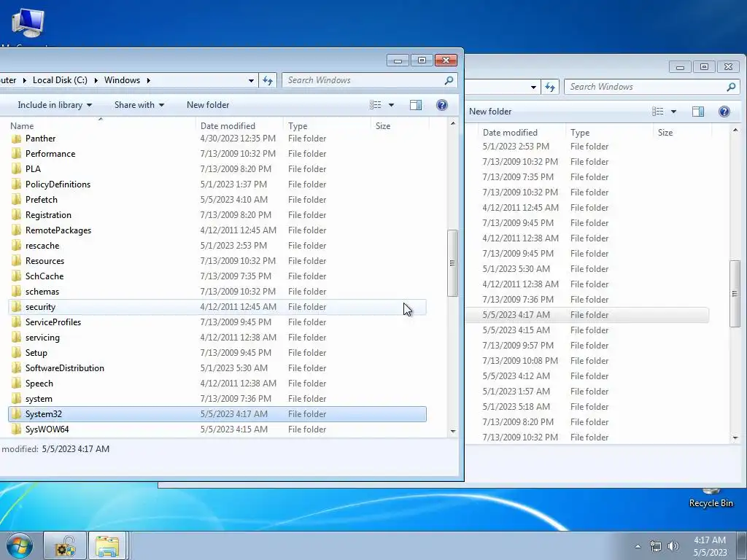Click the front window vertical scrollbar thumb
Image resolution: width=747 pixels, height=560 pixels.
click(x=452, y=262)
